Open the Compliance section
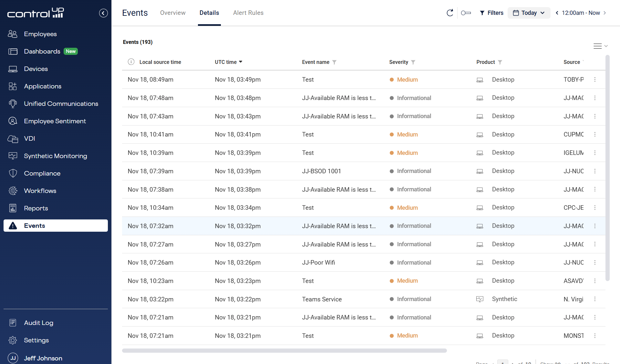The image size is (620, 364). coord(42,173)
